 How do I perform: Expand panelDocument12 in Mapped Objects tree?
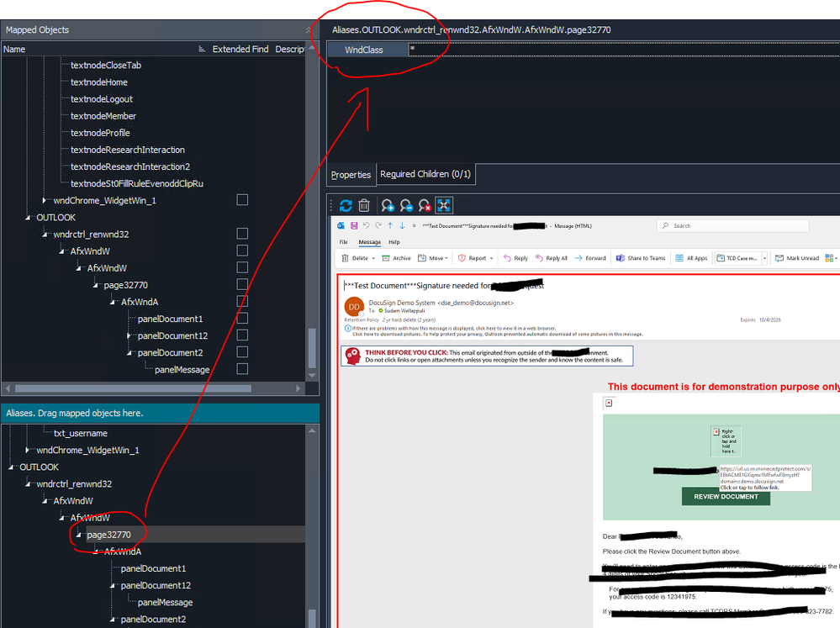(x=129, y=336)
